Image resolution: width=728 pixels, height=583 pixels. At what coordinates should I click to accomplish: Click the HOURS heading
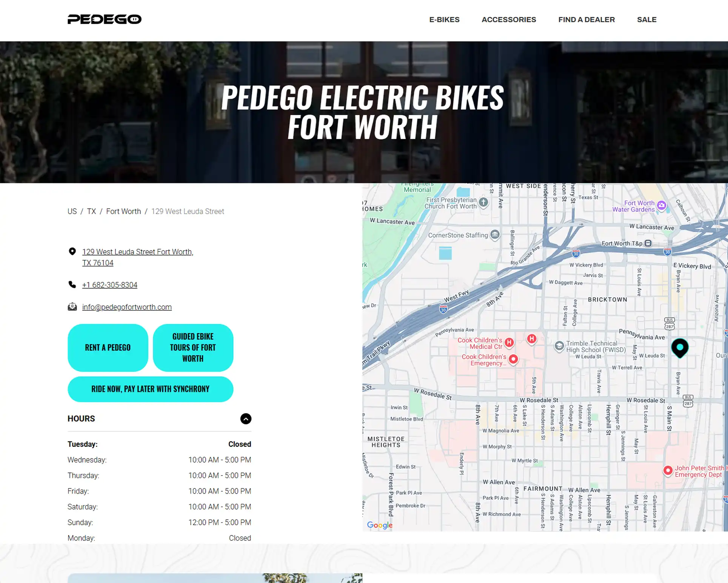(x=81, y=418)
